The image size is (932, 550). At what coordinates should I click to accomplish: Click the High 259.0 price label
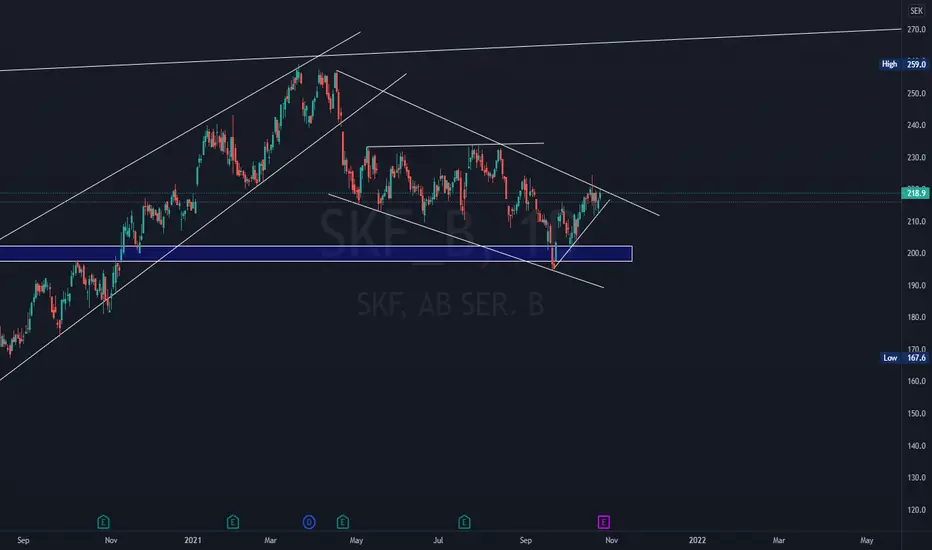click(903, 64)
